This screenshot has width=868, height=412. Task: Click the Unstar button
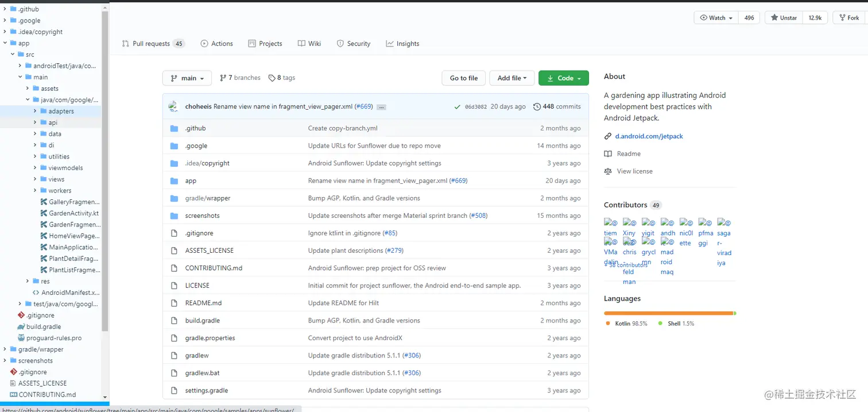[783, 18]
